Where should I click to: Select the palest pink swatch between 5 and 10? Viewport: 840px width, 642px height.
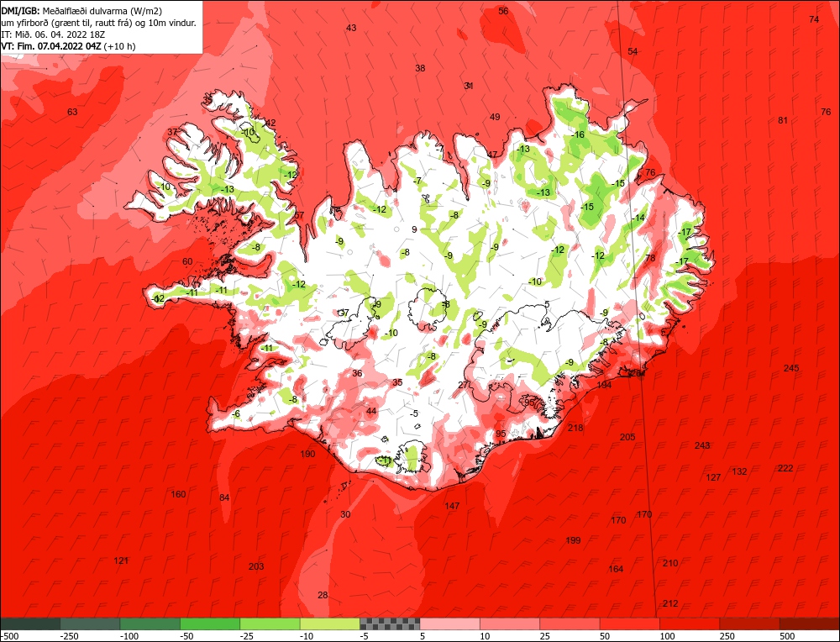pyautogui.click(x=450, y=624)
